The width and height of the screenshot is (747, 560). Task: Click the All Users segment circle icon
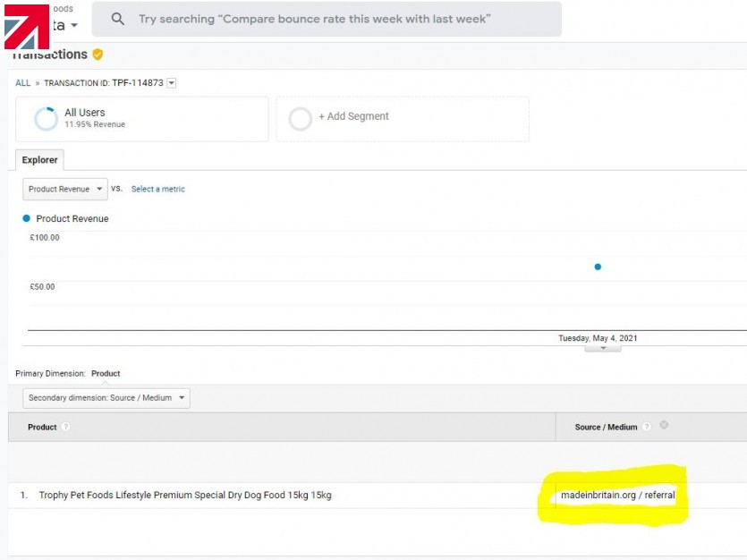click(46, 119)
